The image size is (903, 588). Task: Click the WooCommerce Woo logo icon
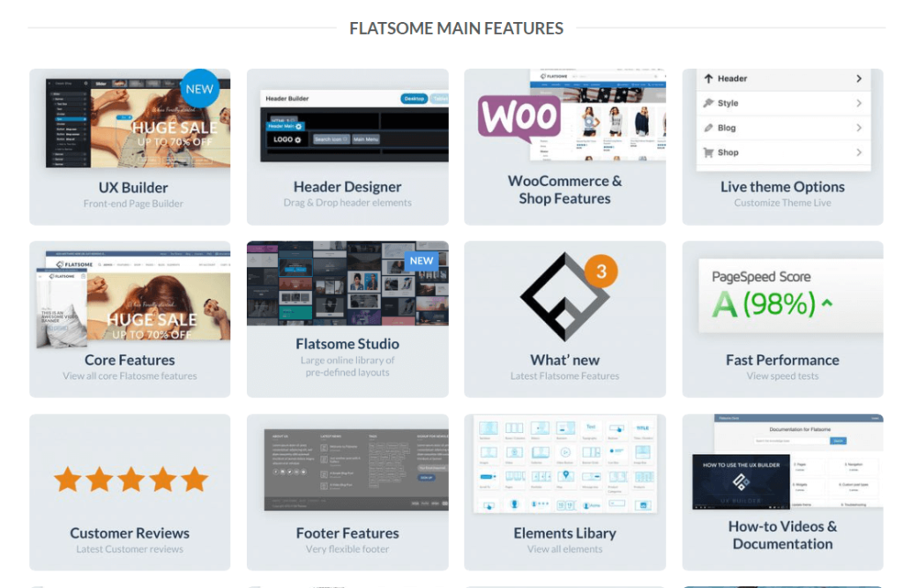click(x=519, y=118)
